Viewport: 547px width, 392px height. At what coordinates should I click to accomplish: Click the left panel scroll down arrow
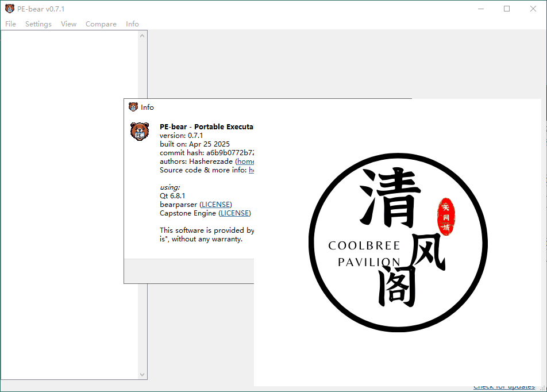pyautogui.click(x=142, y=375)
